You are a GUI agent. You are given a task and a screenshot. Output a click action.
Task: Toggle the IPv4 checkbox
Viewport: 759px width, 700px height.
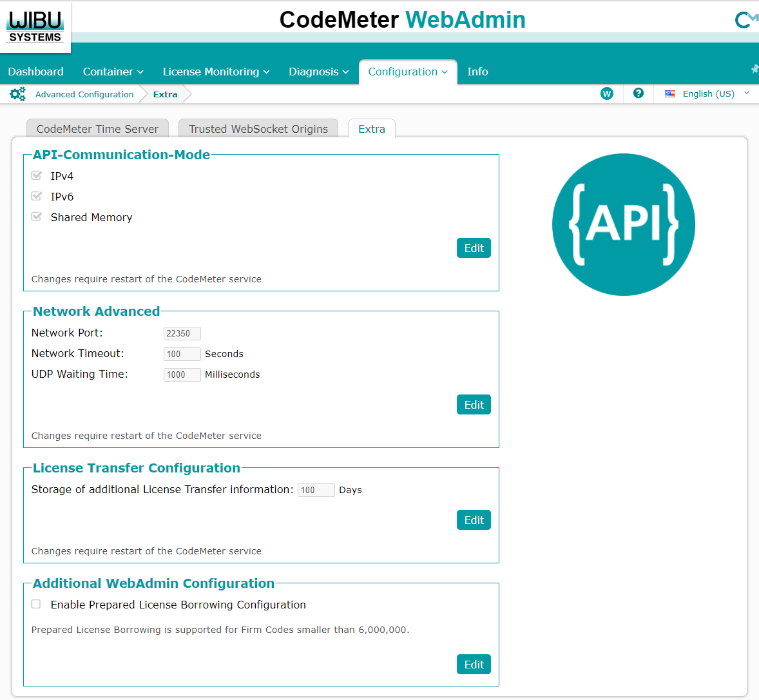click(37, 175)
